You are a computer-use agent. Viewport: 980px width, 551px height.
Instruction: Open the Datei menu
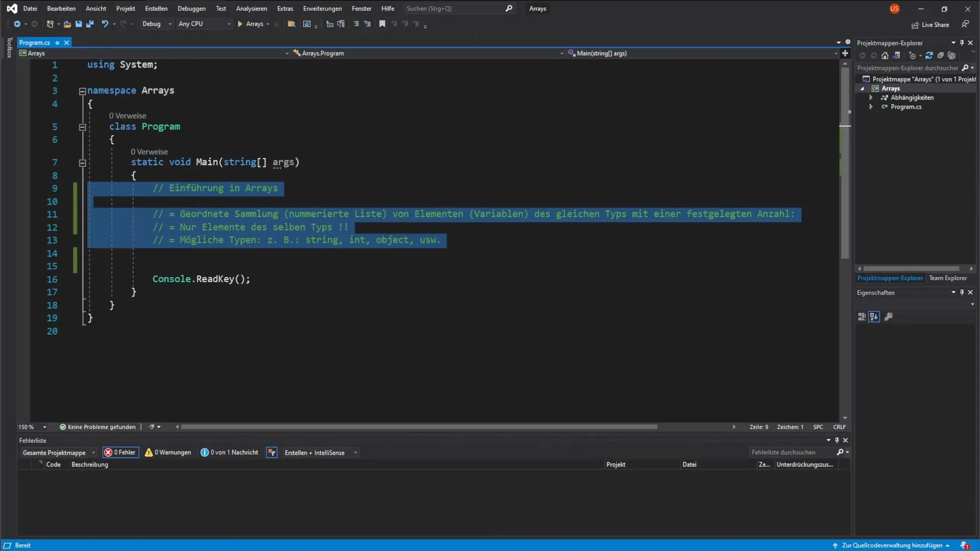30,9
